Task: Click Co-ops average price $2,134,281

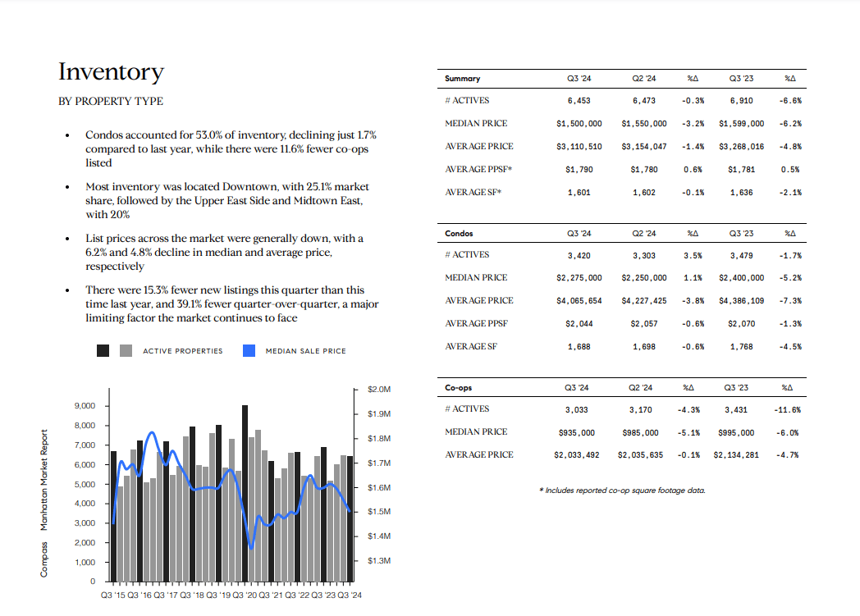Action: point(736,456)
